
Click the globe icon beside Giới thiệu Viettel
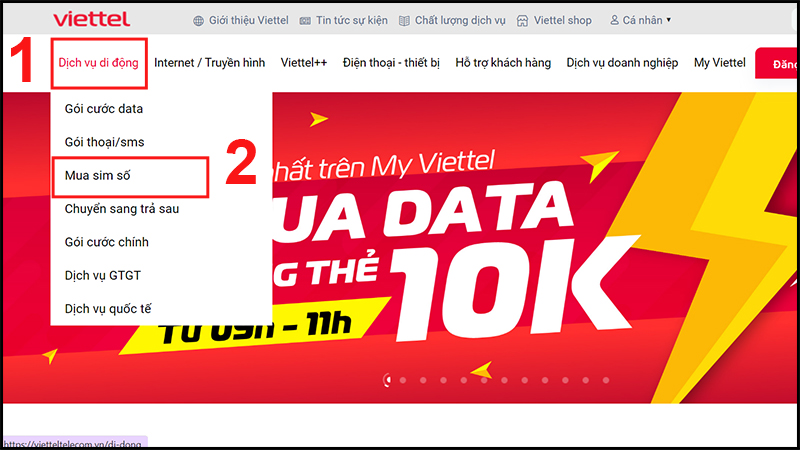click(x=198, y=21)
